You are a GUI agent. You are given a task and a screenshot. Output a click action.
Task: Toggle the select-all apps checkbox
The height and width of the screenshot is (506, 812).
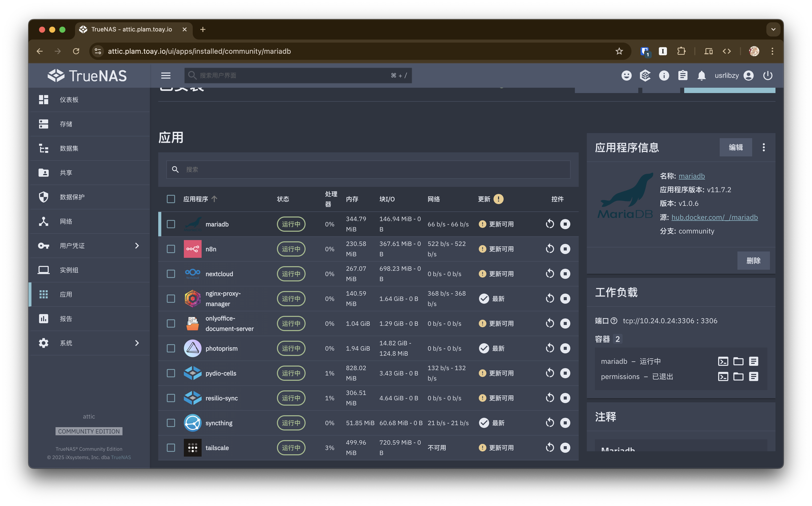tap(171, 199)
